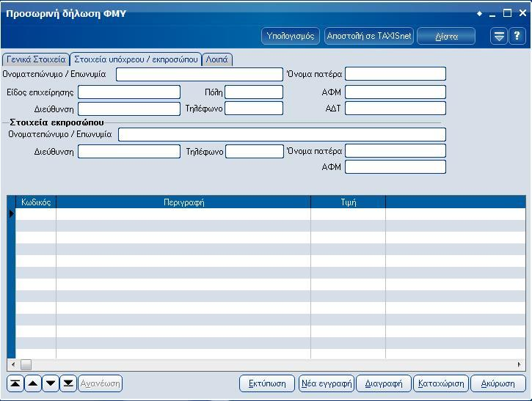Screen dimensions: 532x401
Task: Minimize the Προσωρινή δήλωση ΦΜΥ window
Action: tap(492, 14)
